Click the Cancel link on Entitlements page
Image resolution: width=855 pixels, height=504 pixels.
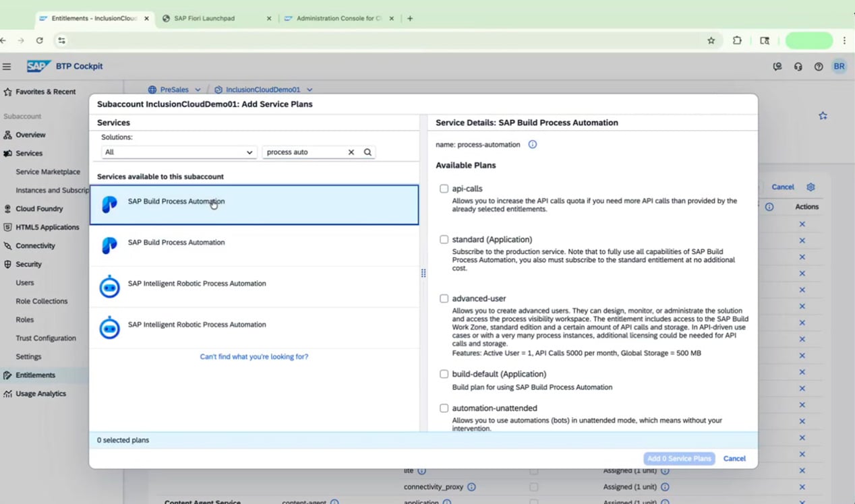[783, 187]
